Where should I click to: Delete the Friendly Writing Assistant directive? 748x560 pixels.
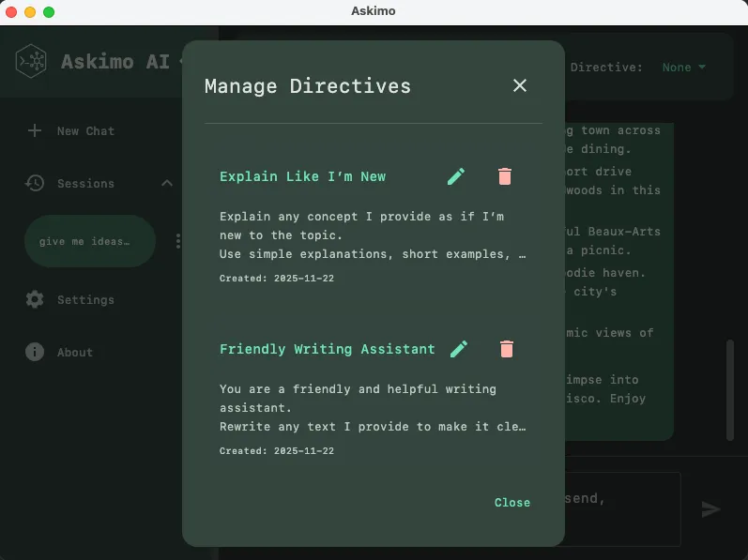507,349
